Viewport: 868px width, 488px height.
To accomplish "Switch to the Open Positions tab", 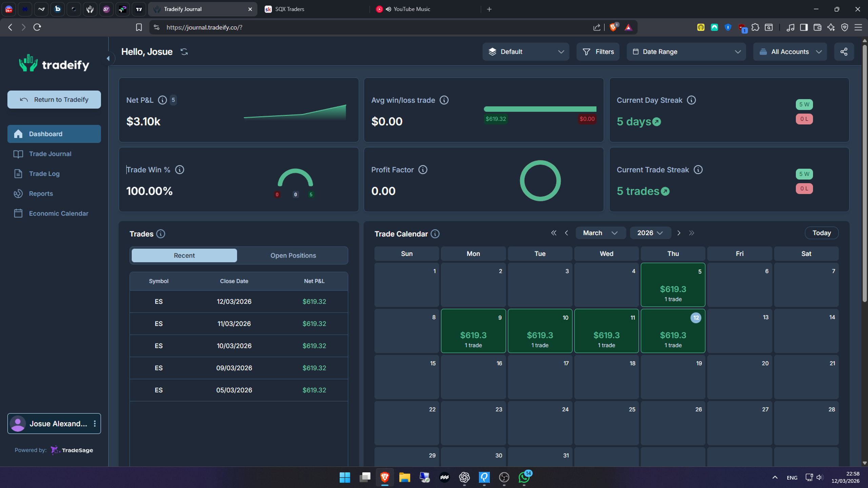I will click(293, 256).
